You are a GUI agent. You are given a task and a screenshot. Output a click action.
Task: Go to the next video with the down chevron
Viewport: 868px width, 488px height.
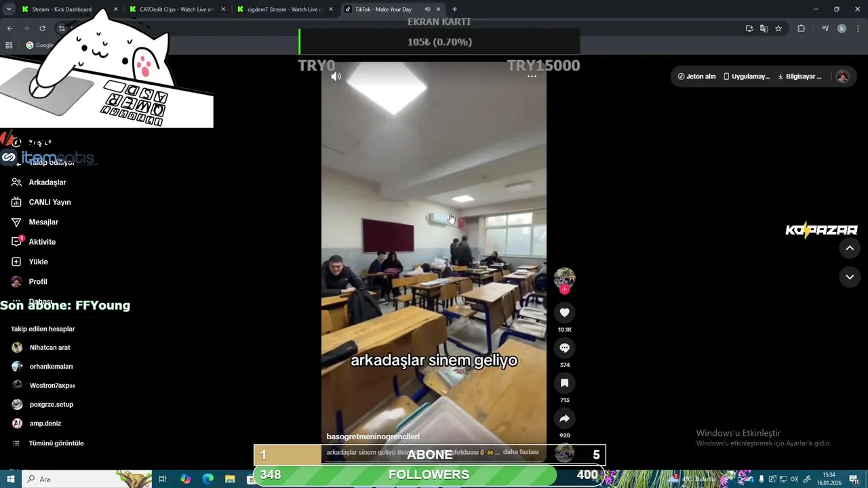pyautogui.click(x=850, y=277)
